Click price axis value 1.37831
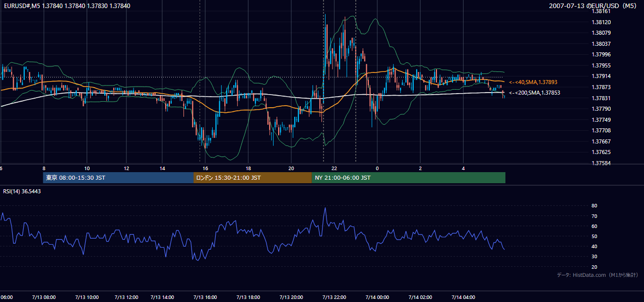This screenshot has width=644, height=302. [x=601, y=98]
